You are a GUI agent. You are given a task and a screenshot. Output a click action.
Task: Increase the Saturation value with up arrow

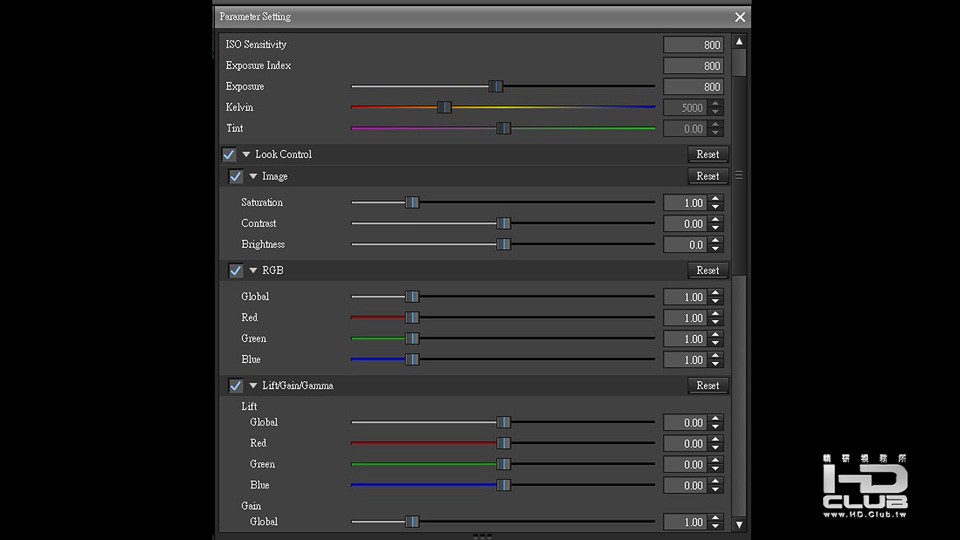pyautogui.click(x=715, y=198)
